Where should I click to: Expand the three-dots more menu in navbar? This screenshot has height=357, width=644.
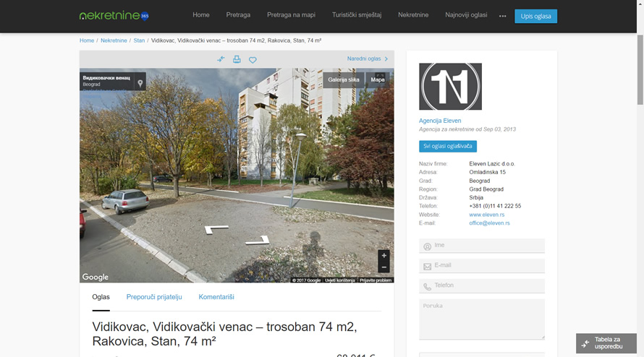[502, 16]
